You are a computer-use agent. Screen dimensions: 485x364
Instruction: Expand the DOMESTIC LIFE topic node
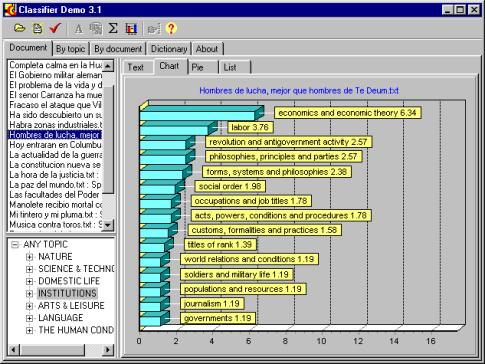coord(30,281)
